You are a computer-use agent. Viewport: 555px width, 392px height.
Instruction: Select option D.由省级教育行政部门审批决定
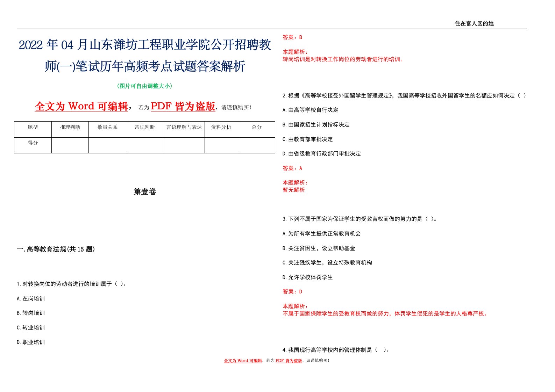tap(322, 154)
